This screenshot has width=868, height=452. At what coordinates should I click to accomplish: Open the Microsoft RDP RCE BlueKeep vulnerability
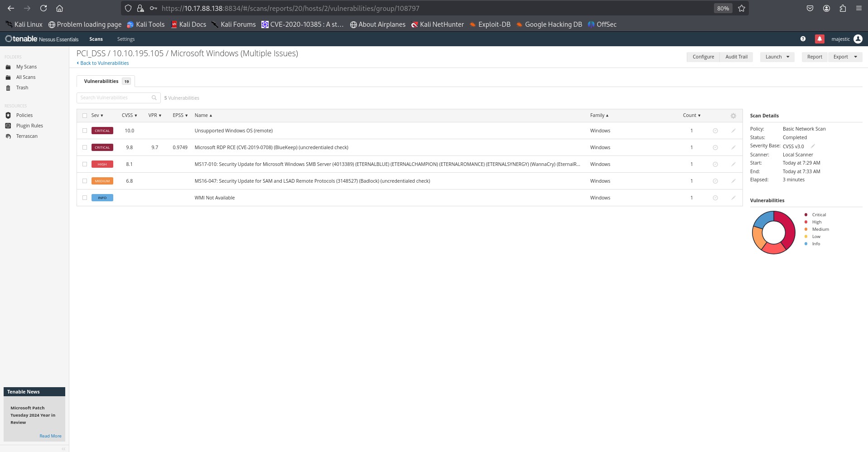point(271,147)
